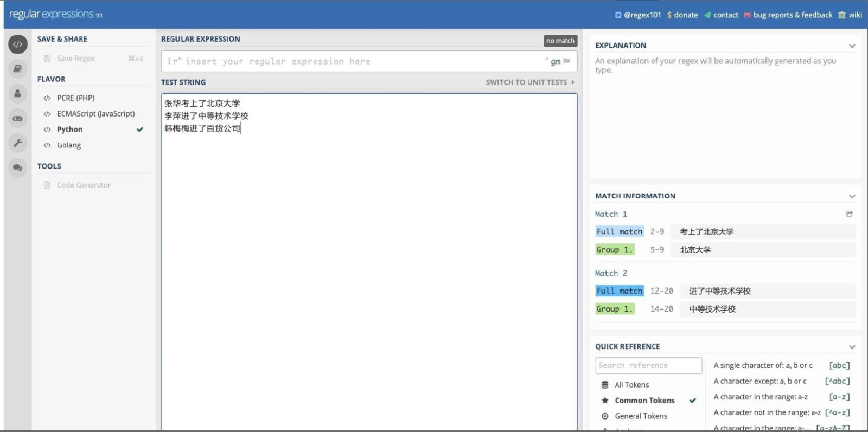
Task: Click match text 考上了北京大学
Action: (707, 232)
